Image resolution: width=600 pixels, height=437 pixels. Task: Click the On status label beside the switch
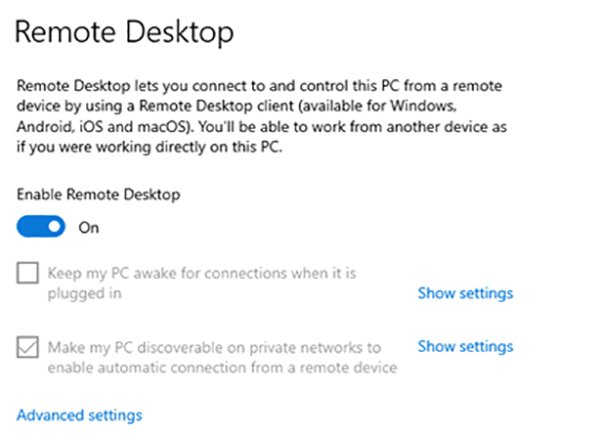point(90,227)
